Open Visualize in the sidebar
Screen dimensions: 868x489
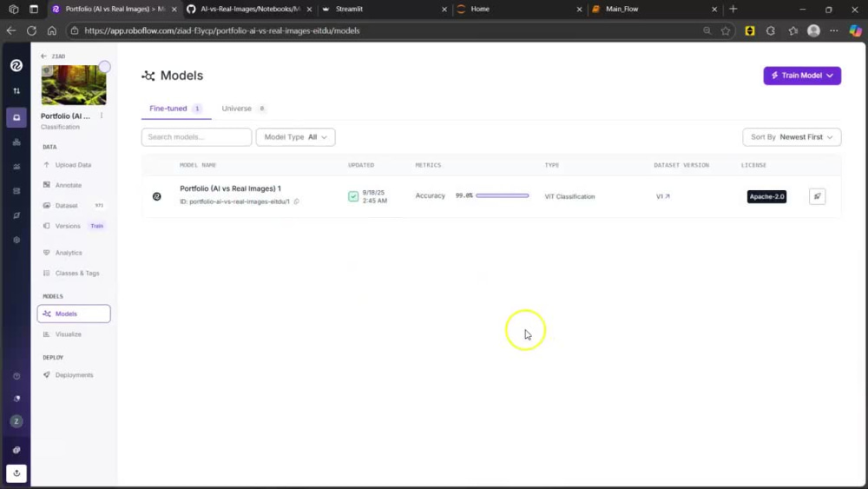coord(73,334)
